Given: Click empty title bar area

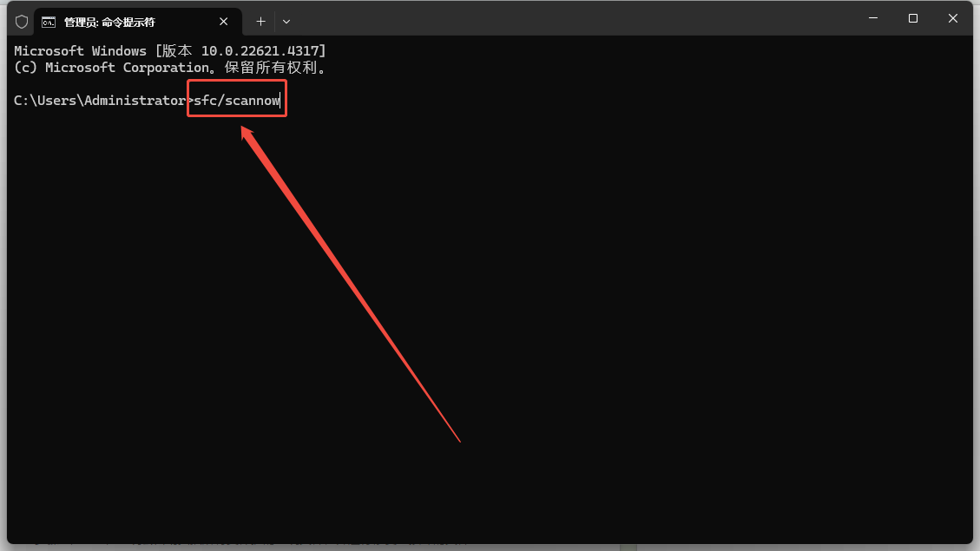Looking at the screenshot, I should click(562, 19).
